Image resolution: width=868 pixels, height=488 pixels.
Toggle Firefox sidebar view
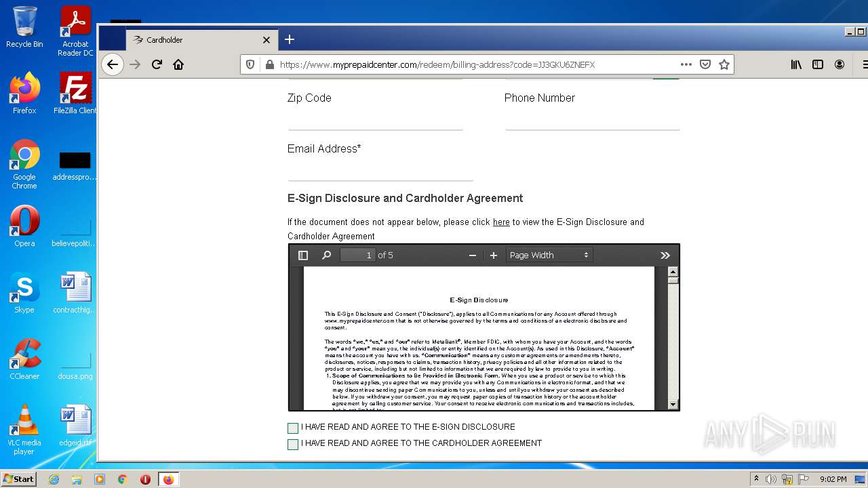[818, 64]
